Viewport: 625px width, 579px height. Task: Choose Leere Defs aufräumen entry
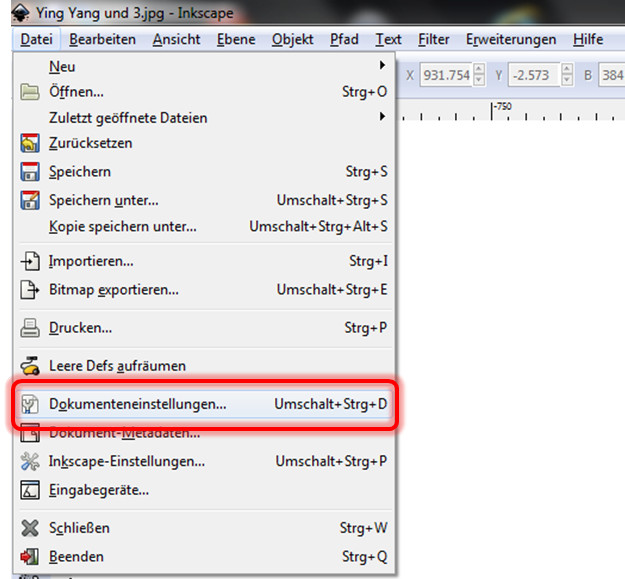[x=204, y=366]
